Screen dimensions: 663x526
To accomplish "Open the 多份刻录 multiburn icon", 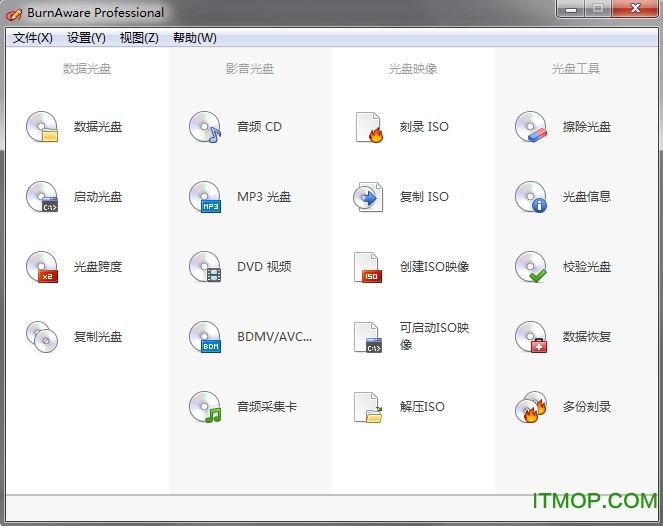I will click(x=531, y=407).
